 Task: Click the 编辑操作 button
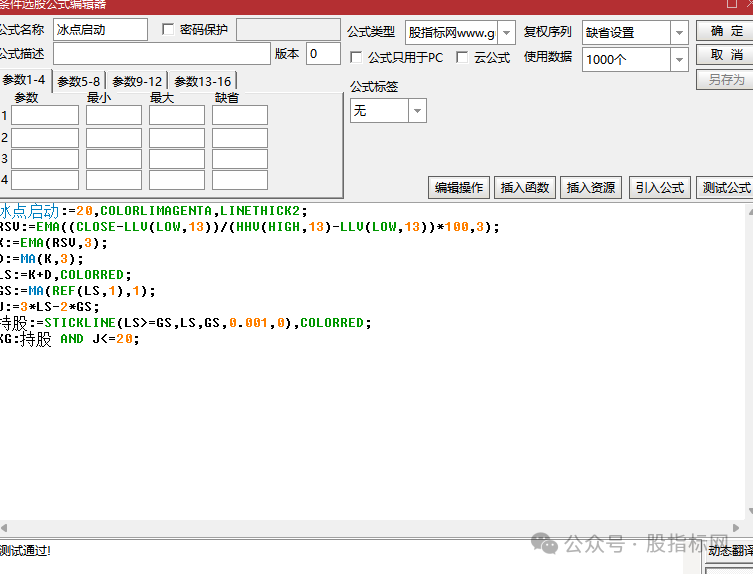pos(459,187)
